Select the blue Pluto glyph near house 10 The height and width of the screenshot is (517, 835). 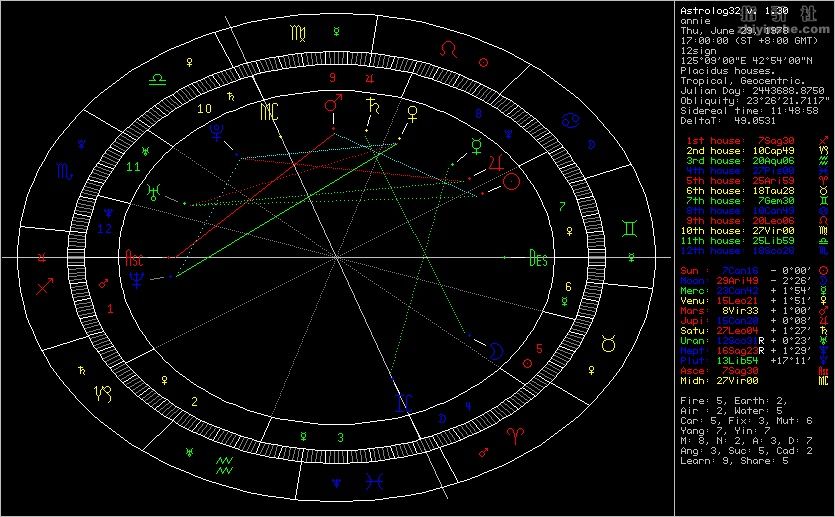tap(218, 130)
